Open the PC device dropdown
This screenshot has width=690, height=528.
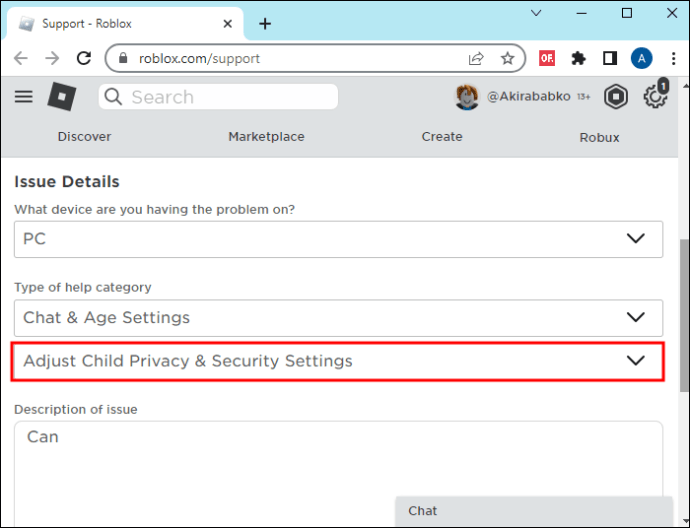(x=338, y=239)
